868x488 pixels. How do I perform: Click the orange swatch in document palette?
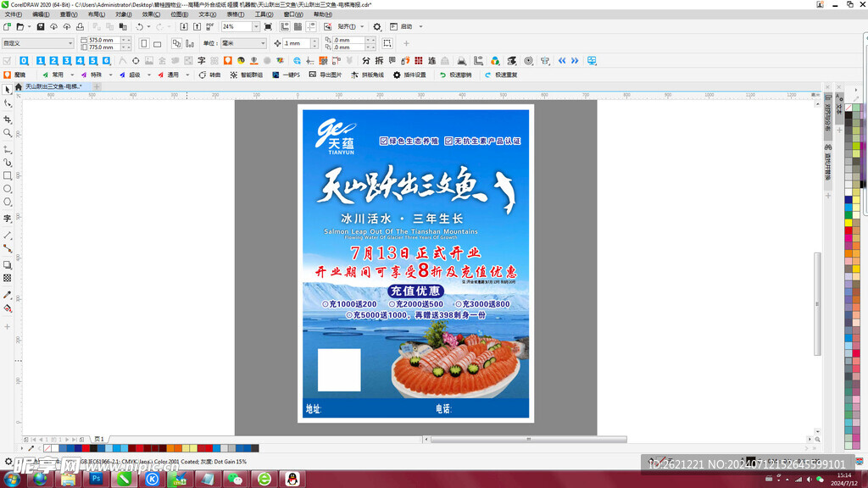(x=170, y=448)
